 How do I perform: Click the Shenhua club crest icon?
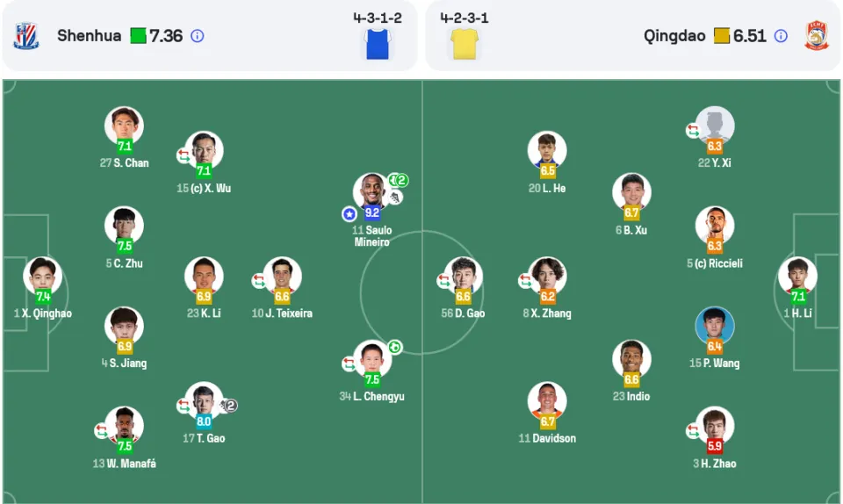coord(25,36)
